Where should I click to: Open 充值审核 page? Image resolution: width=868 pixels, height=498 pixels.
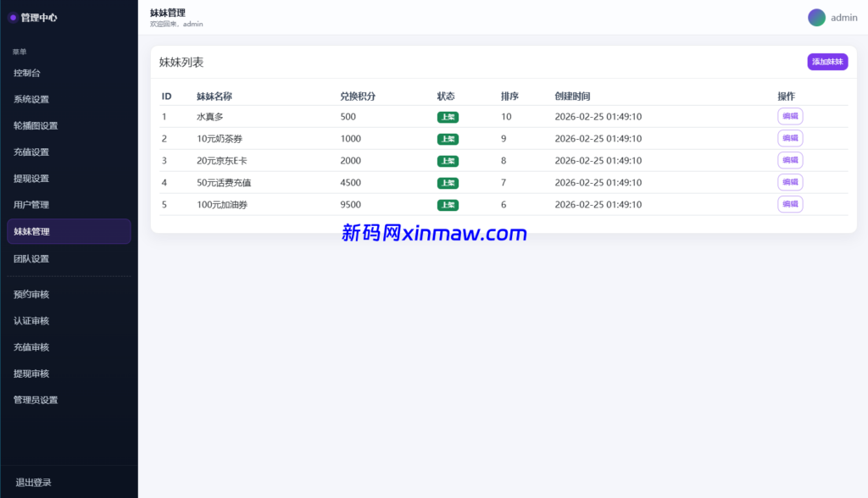[x=31, y=347]
